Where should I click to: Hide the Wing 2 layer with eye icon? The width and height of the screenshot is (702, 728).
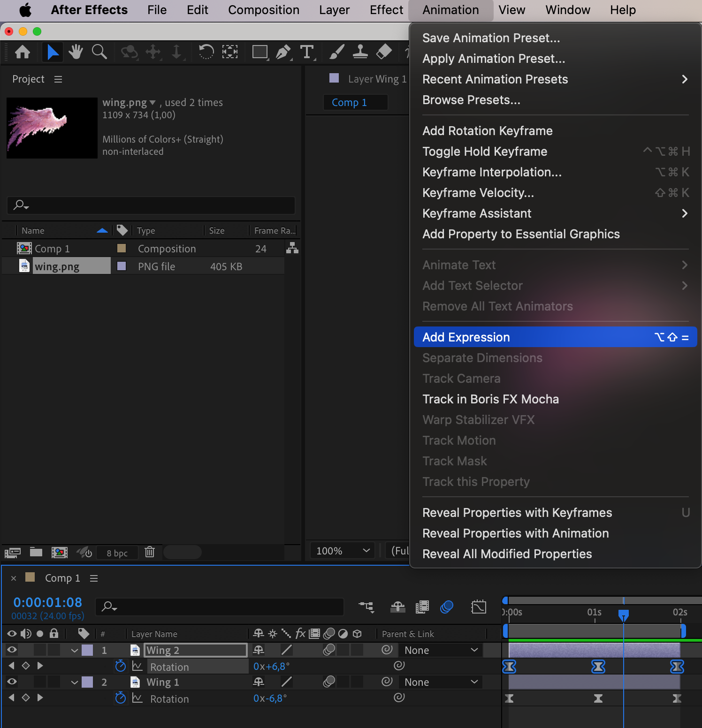[x=12, y=650]
